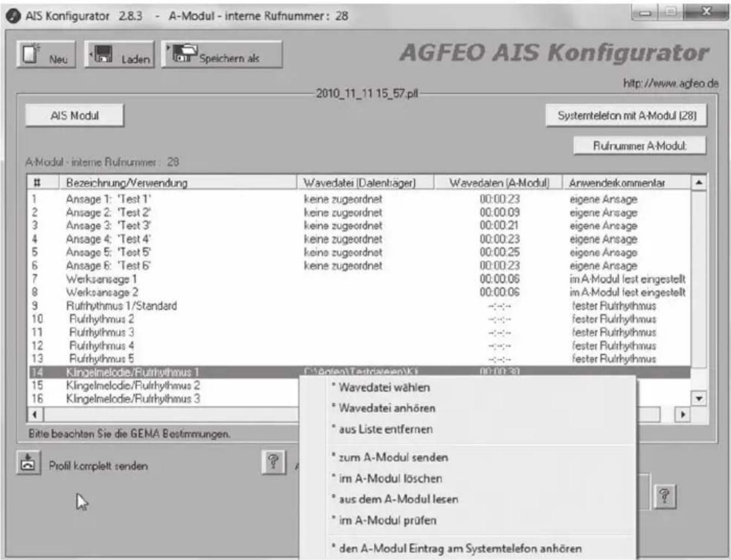This screenshot has width=731, height=560.
Task: Select row Rufrhythmus 3
Action: [359, 332]
